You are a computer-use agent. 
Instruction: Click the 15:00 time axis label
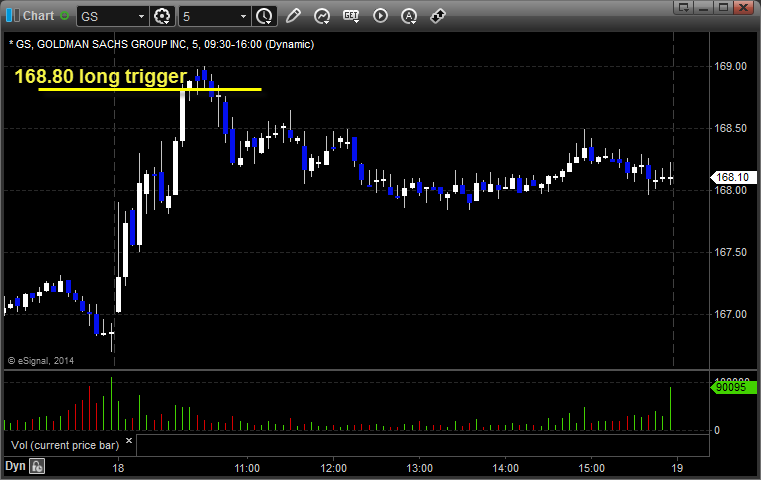tap(592, 468)
